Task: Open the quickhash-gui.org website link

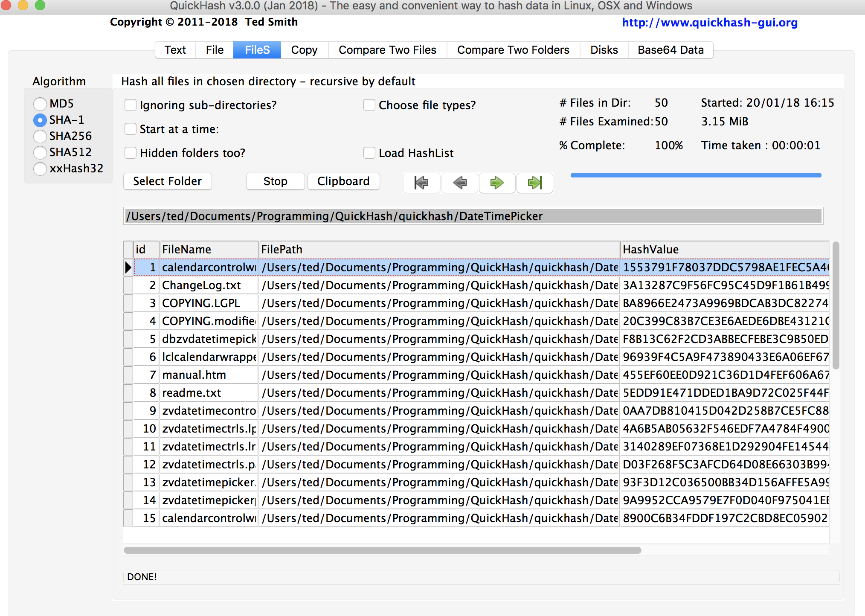Action: click(x=709, y=23)
